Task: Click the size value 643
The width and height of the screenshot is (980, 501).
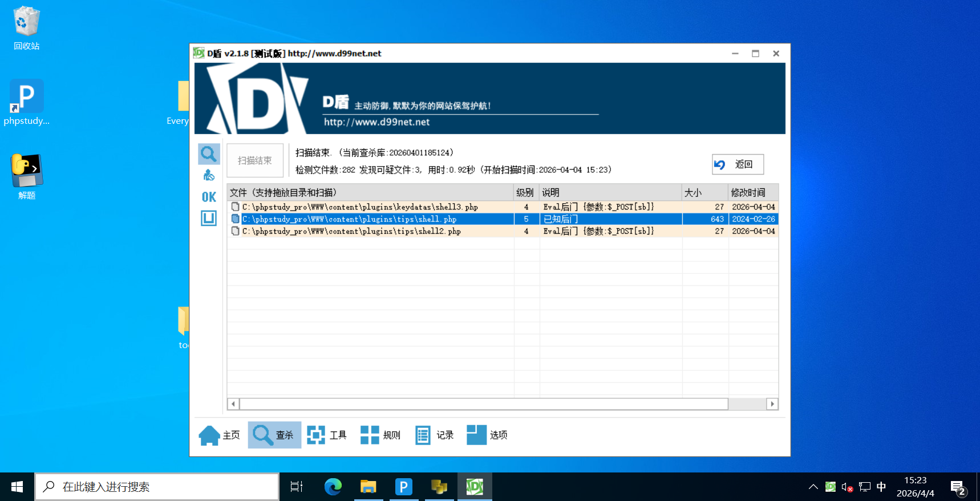Action: point(717,219)
